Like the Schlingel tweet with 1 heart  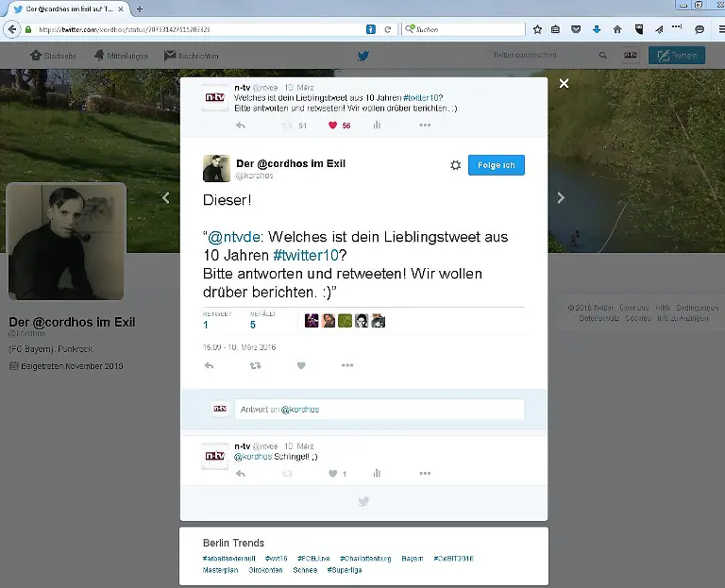pos(332,474)
